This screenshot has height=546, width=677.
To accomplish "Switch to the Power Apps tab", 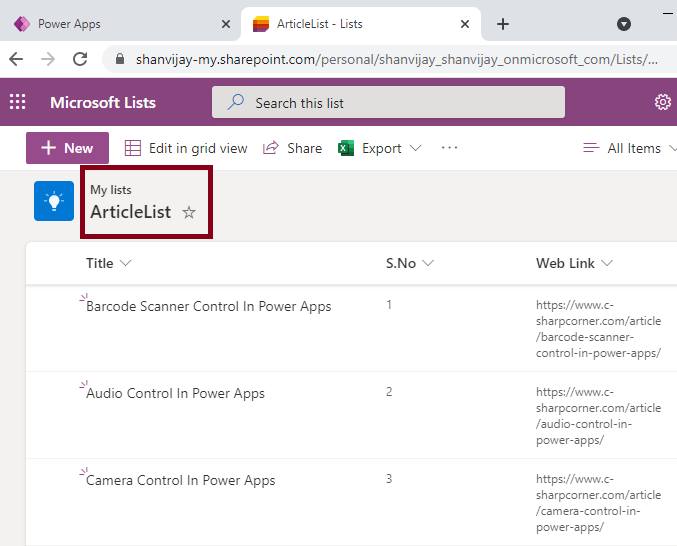I will pyautogui.click(x=120, y=24).
